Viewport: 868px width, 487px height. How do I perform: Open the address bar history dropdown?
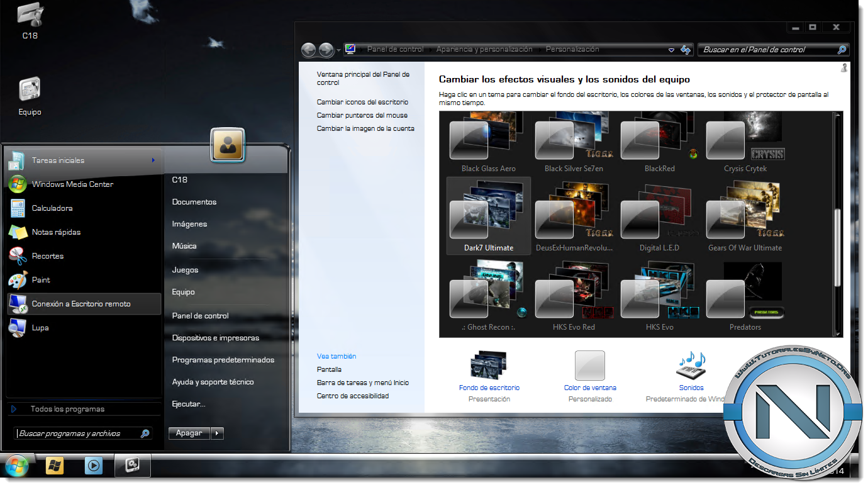pyautogui.click(x=671, y=50)
